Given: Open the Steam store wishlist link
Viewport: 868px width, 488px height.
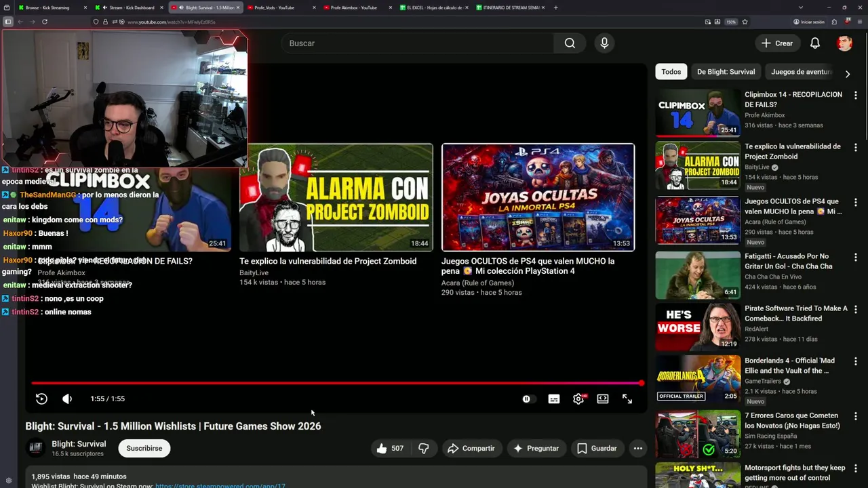Looking at the screenshot, I should coord(220,485).
